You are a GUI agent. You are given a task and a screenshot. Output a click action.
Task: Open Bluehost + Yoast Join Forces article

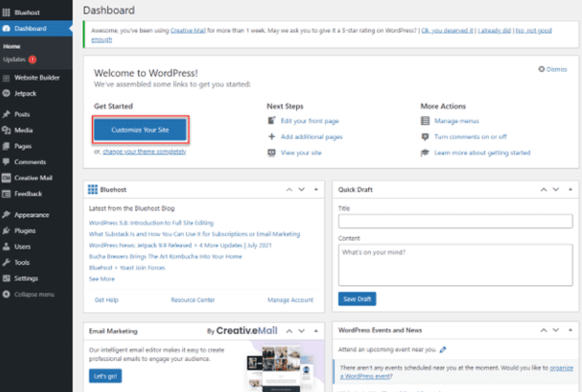pos(127,268)
